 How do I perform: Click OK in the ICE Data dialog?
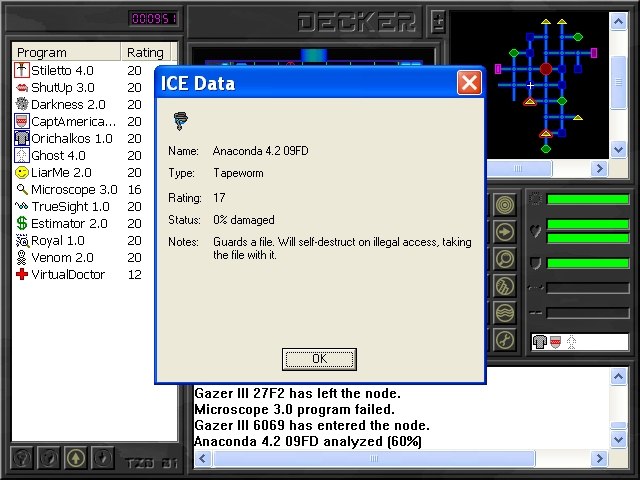319,359
